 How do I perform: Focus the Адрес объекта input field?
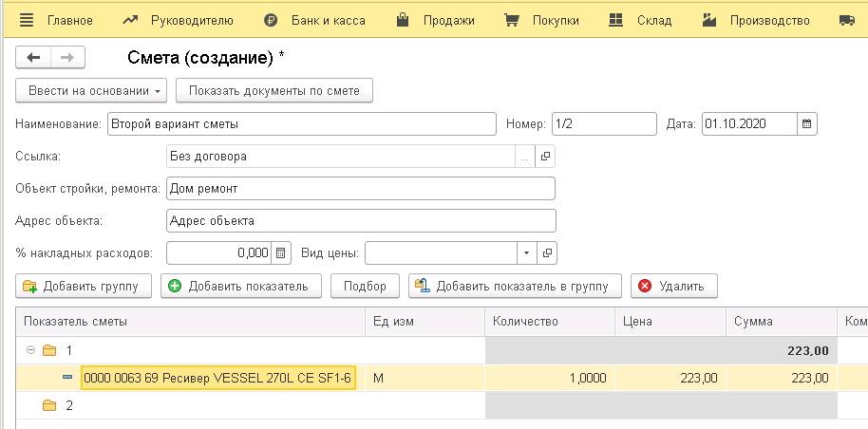point(361,220)
